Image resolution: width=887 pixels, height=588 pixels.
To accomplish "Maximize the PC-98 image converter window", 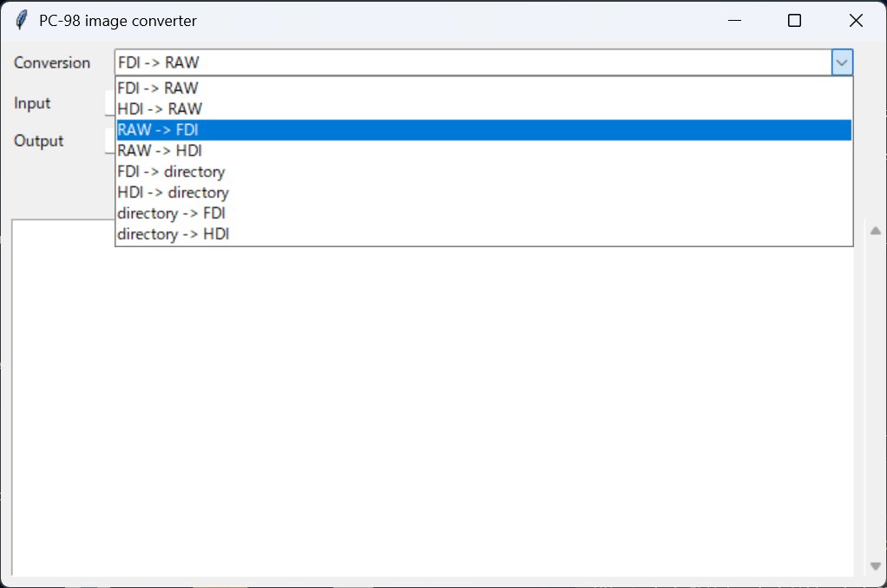I will tap(794, 20).
